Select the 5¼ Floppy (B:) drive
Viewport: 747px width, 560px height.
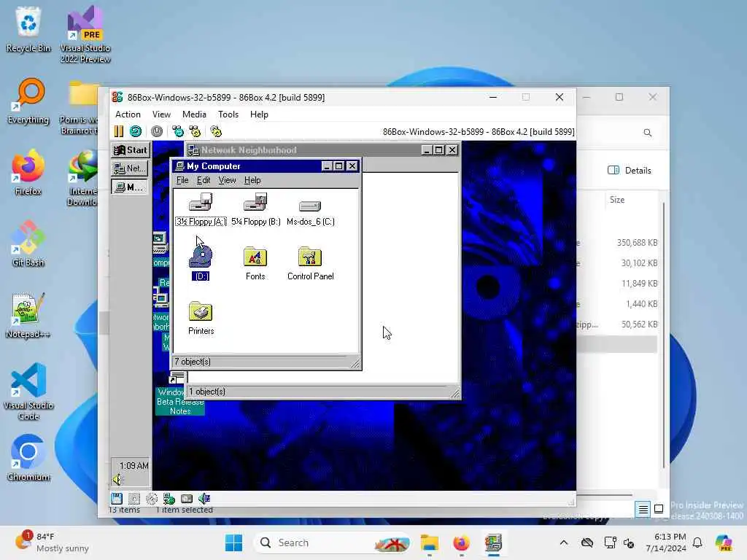[256, 209]
